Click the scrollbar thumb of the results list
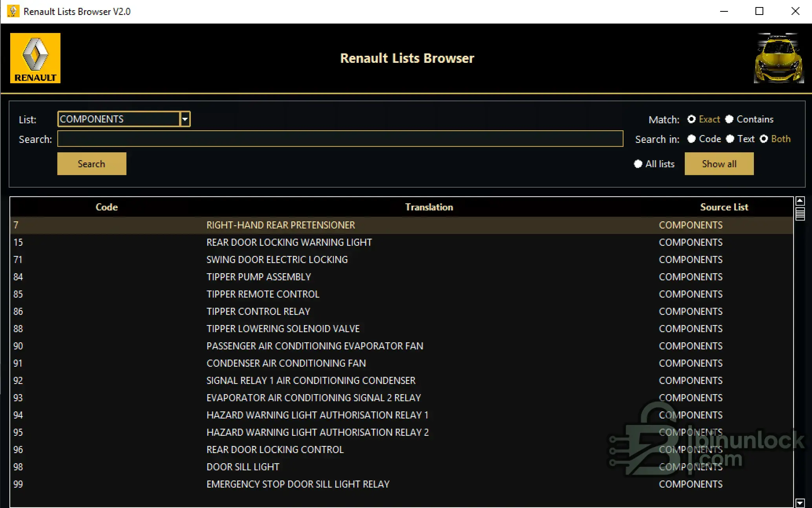The width and height of the screenshot is (812, 508). click(800, 214)
